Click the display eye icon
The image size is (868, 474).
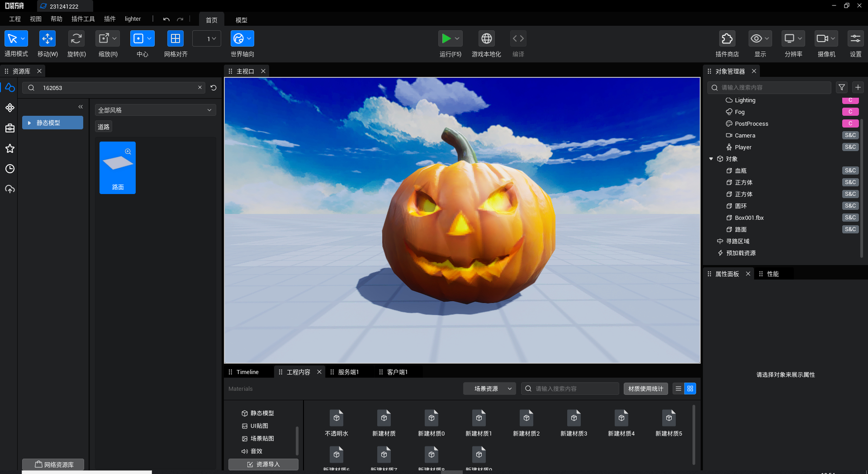(x=756, y=38)
